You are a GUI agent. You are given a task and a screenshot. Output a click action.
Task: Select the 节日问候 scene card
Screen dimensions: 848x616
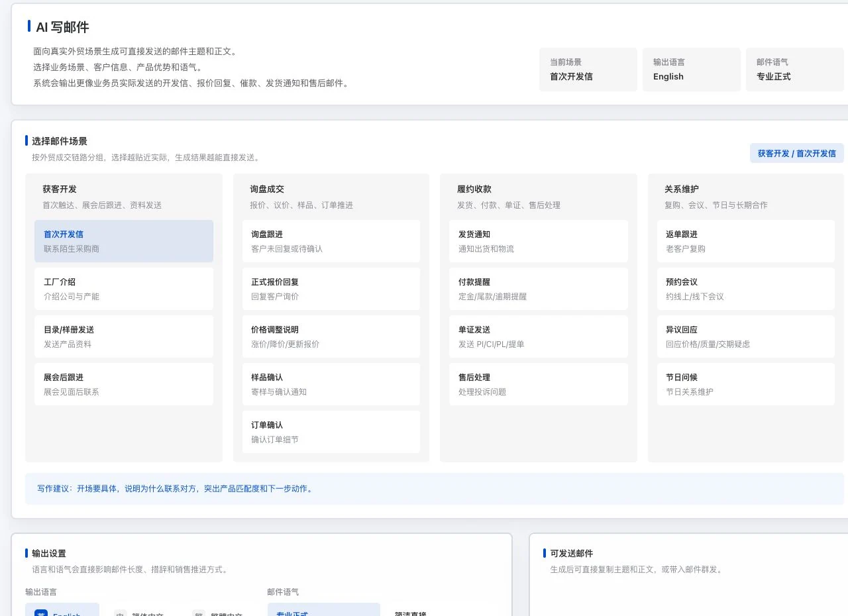point(746,384)
